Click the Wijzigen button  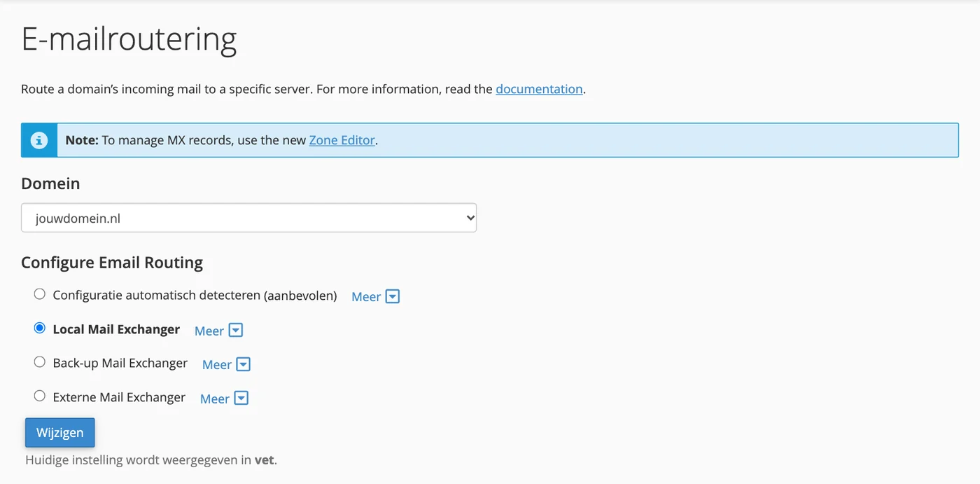[x=60, y=432]
